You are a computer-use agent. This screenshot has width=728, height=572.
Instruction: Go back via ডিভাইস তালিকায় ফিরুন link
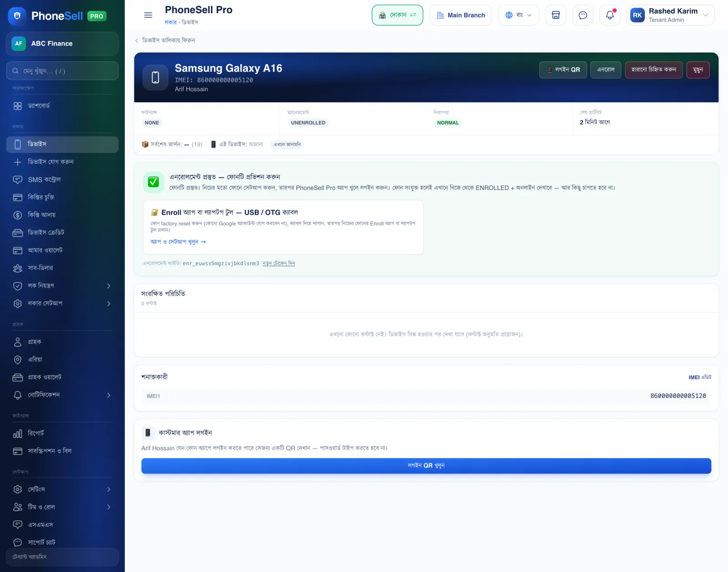(165, 40)
